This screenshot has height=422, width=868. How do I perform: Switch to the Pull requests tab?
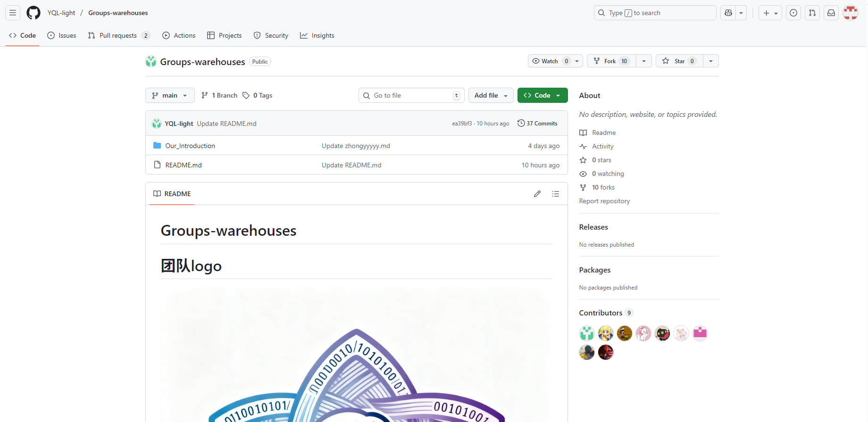point(119,35)
